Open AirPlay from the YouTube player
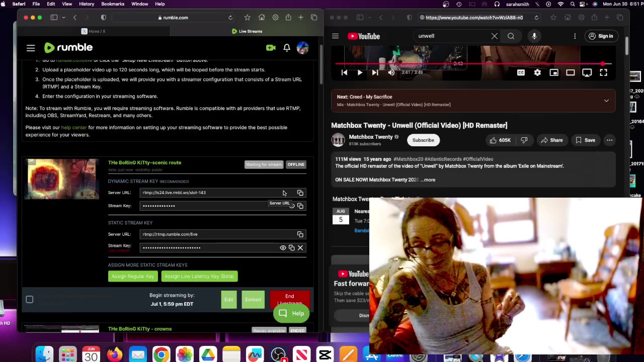 pyautogui.click(x=587, y=72)
